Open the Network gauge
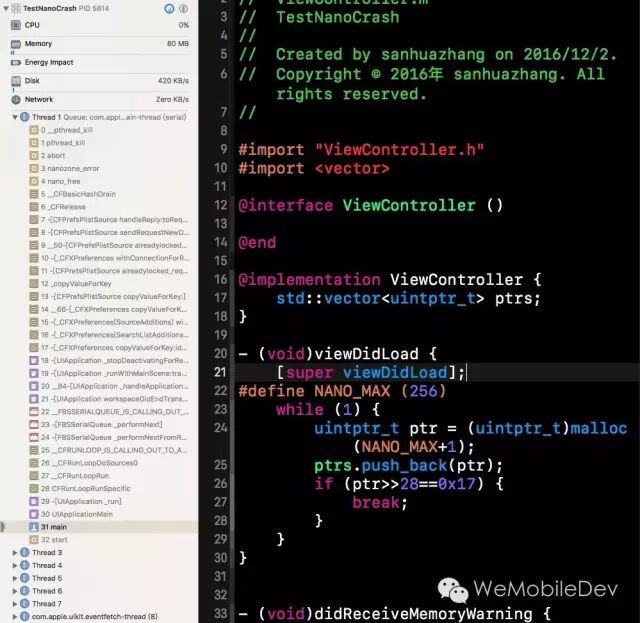This screenshot has width=640, height=623. [x=100, y=100]
